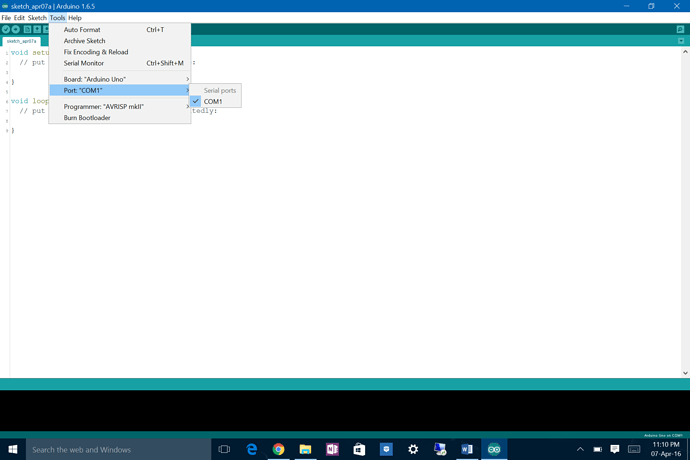Click the Arduino IDE taskbar icon
Image resolution: width=690 pixels, height=460 pixels.
(494, 449)
